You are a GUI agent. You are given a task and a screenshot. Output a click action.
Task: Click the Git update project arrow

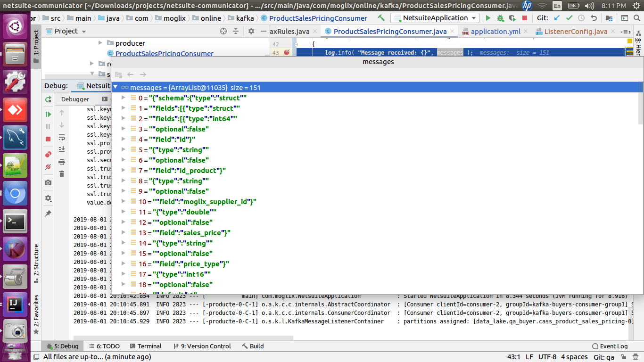[x=557, y=18]
